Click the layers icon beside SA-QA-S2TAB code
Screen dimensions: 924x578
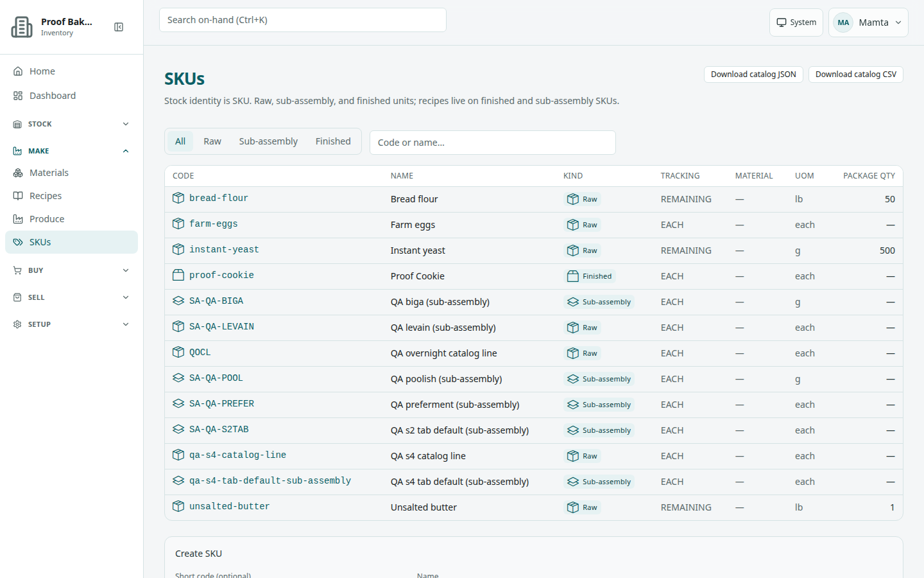tap(178, 429)
